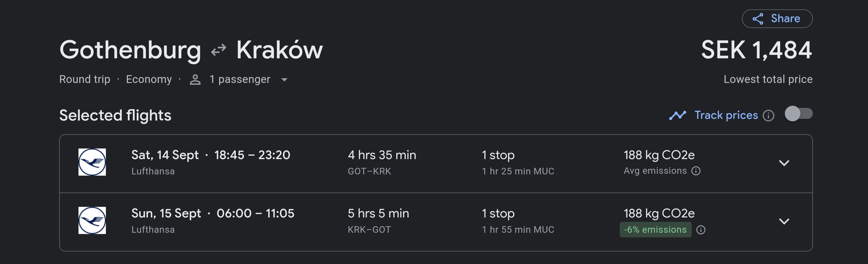Expand the Sat, 14 Sept flight details

tap(784, 163)
